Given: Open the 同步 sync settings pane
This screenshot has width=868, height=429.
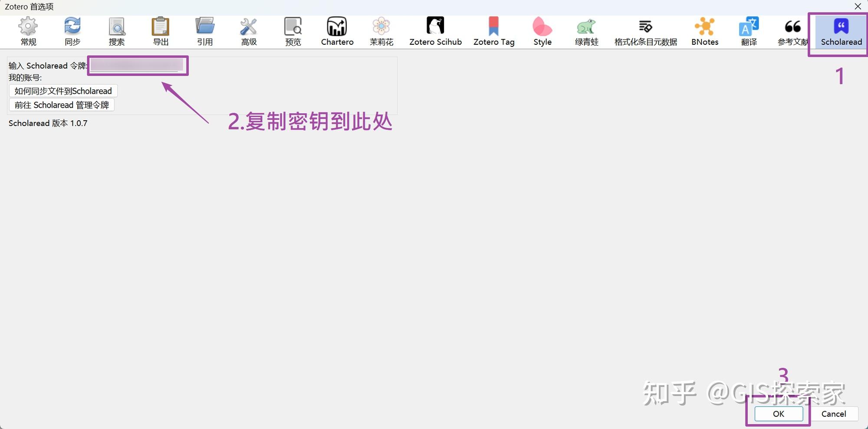Looking at the screenshot, I should pyautogui.click(x=72, y=30).
